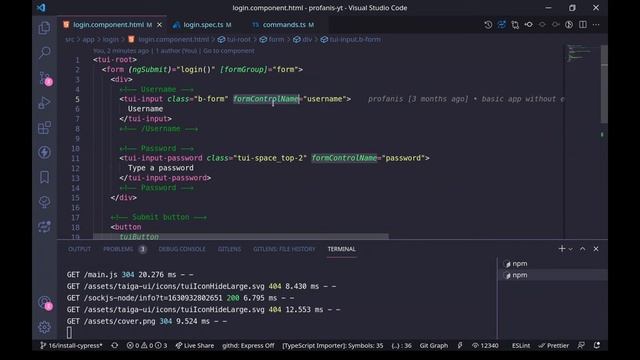Open Source Control view with badge
Screen dimensions: 640x360
pos(45,78)
